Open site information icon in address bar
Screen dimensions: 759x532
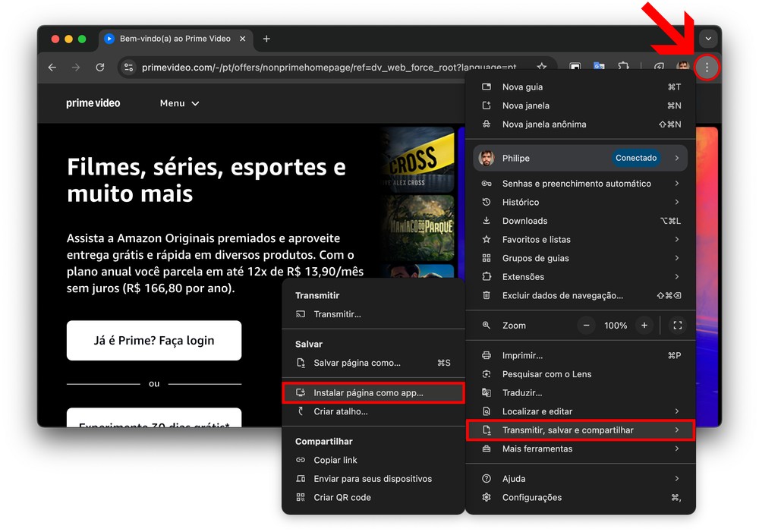[128, 68]
